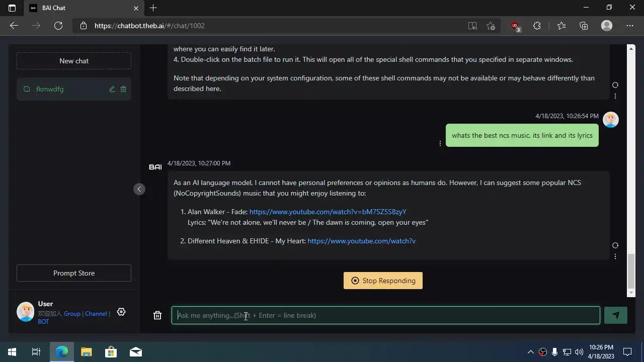Open the Alan Walker Fade YouTube link
This screenshot has height=362, width=644.
pos(328,212)
